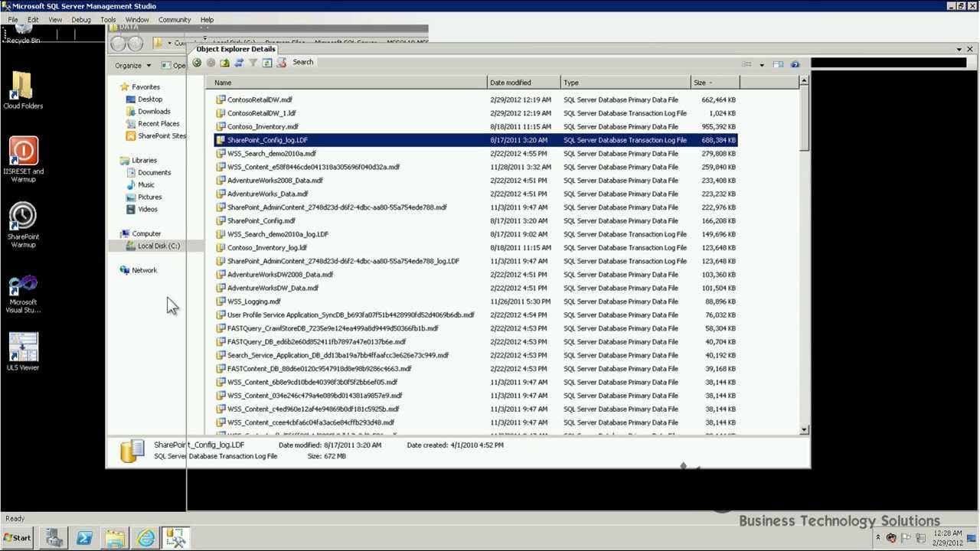Viewport: 980px width, 551px height.
Task: Select the IISRESET and Warmup desktop icon
Action: pos(23,159)
